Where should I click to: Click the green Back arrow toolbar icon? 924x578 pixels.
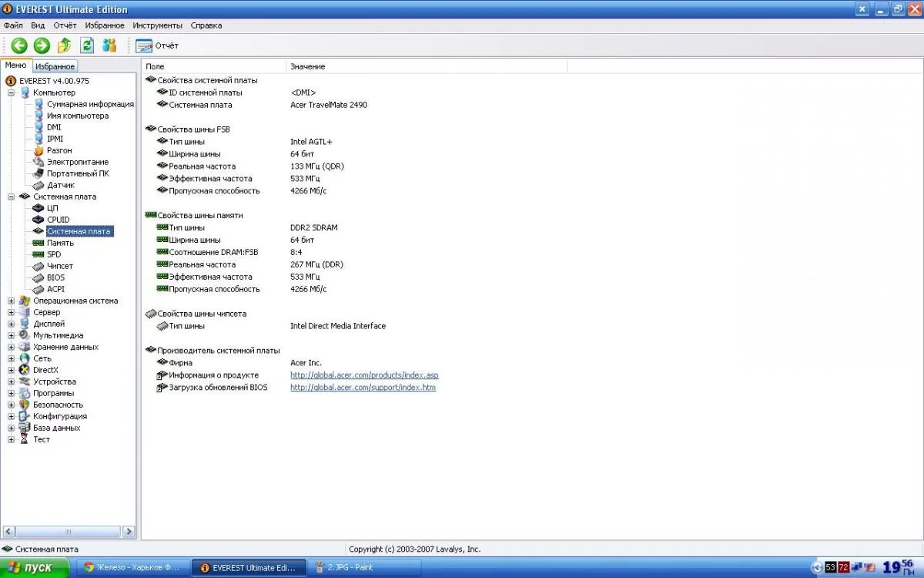click(x=18, y=45)
